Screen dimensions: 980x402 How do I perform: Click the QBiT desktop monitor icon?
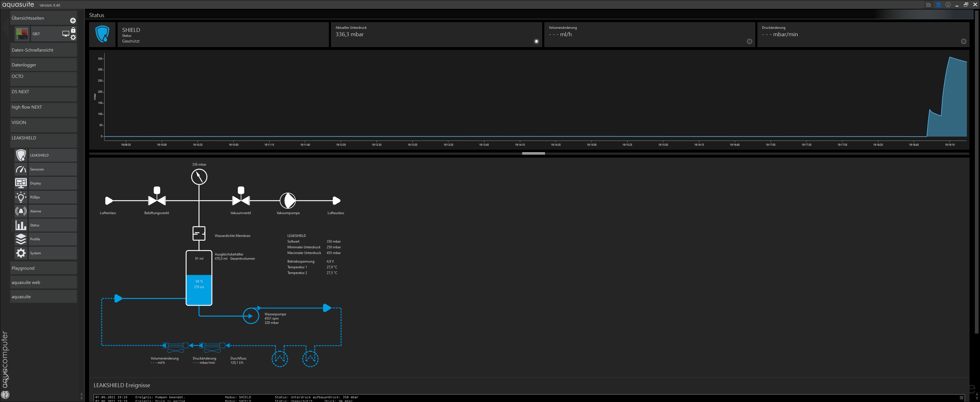[x=66, y=34]
